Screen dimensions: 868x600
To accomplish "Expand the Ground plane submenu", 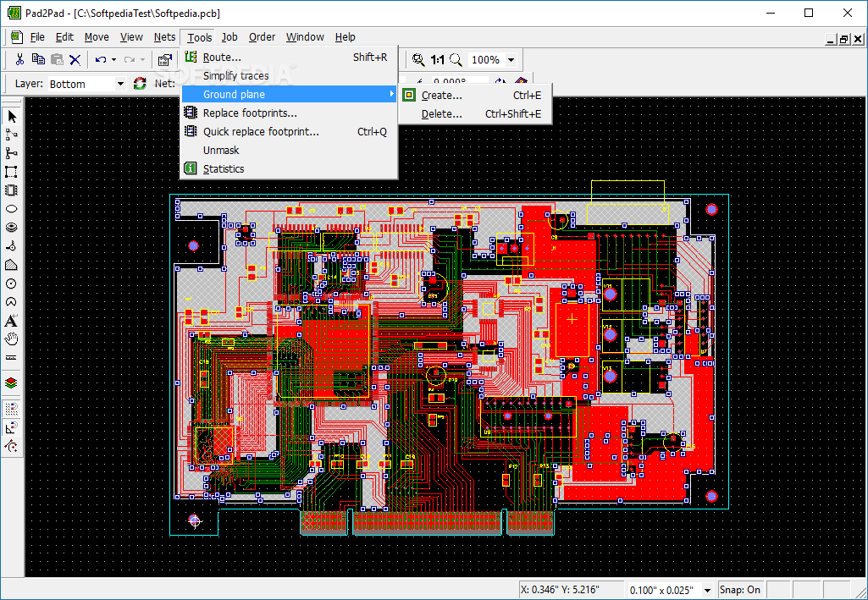I will (x=289, y=95).
